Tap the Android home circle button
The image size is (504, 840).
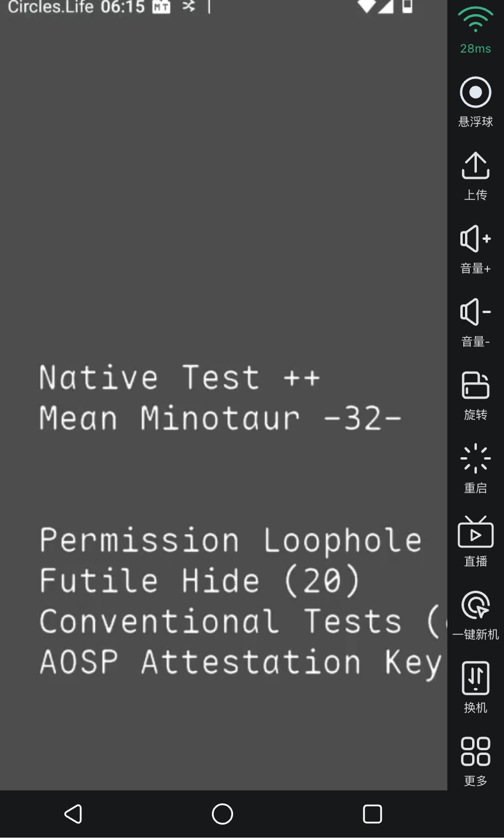tap(222, 814)
